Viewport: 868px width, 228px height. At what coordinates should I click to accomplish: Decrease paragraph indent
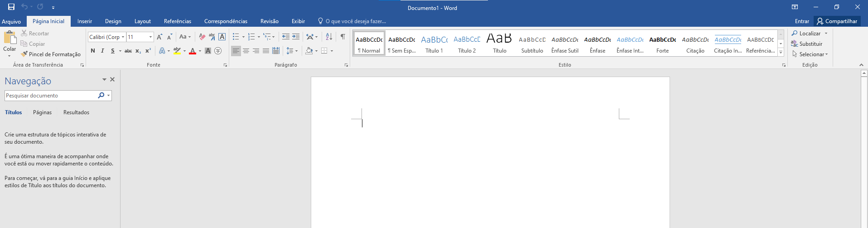pyautogui.click(x=286, y=37)
